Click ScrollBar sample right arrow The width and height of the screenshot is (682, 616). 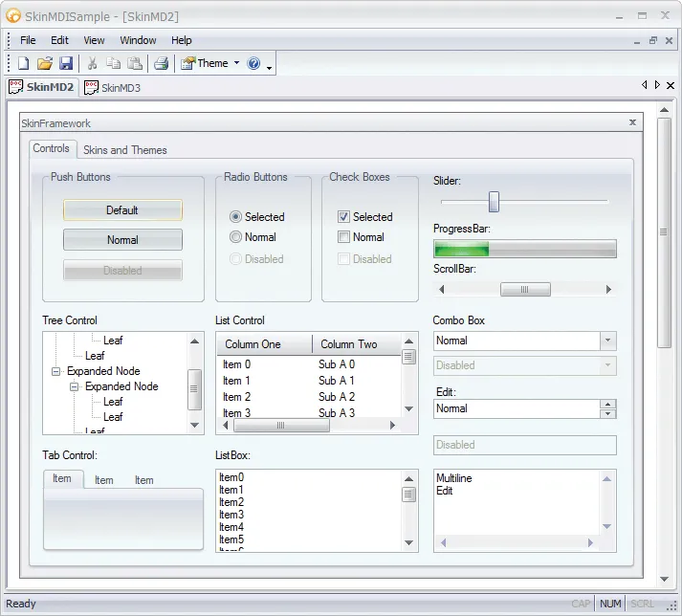tap(608, 289)
